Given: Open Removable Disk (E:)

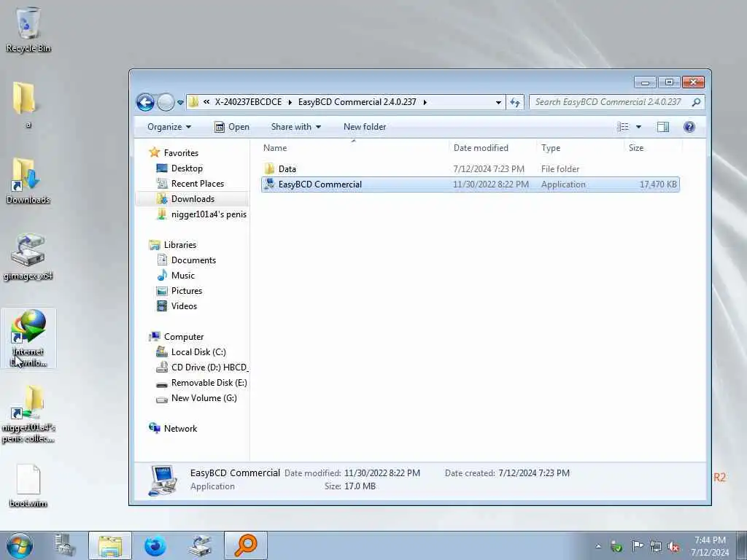Looking at the screenshot, I should [x=201, y=382].
